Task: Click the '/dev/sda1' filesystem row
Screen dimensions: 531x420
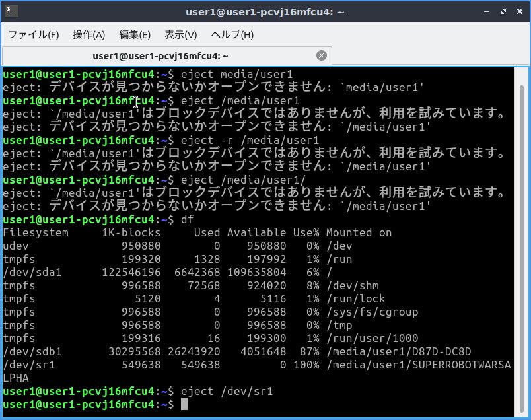Action: point(168,272)
